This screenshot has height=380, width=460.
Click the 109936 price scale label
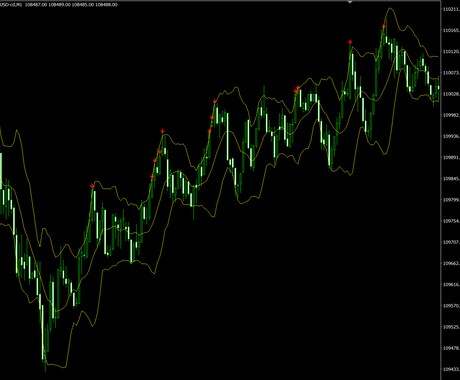click(x=451, y=136)
